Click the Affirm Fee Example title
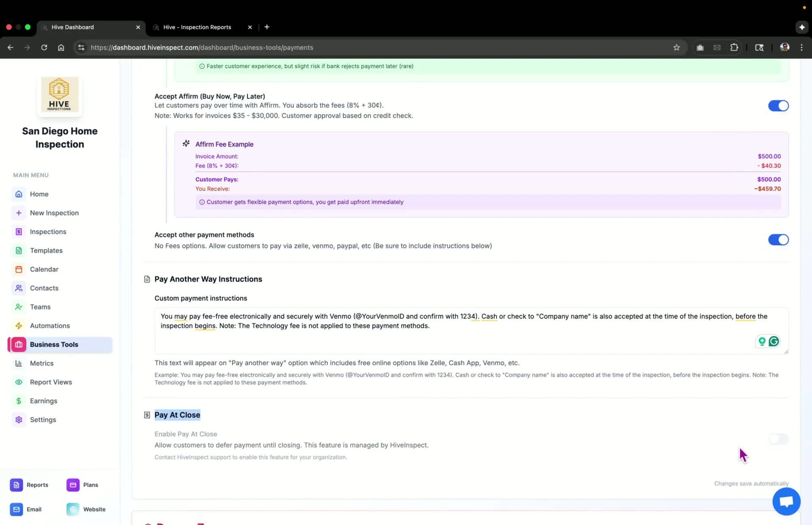The image size is (812, 525). pos(224,144)
